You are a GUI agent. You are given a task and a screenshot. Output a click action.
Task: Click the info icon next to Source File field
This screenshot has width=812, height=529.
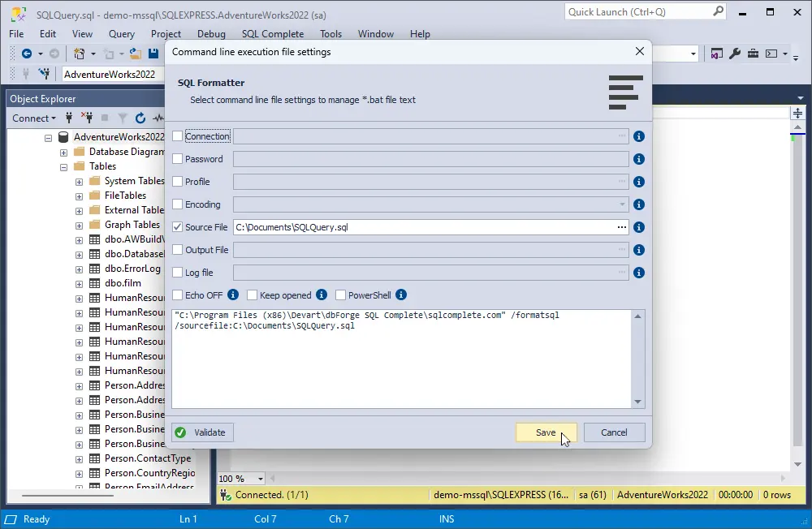(638, 227)
